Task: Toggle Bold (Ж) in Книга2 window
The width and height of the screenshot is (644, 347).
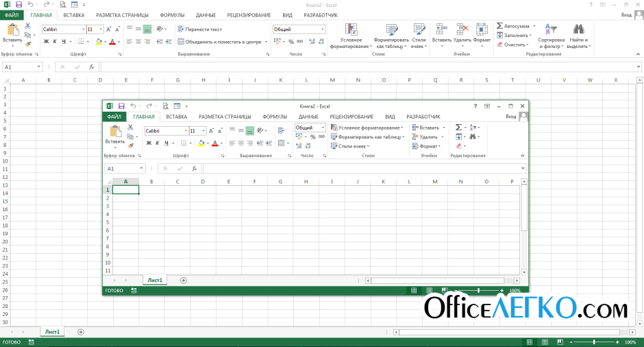Action: point(149,143)
